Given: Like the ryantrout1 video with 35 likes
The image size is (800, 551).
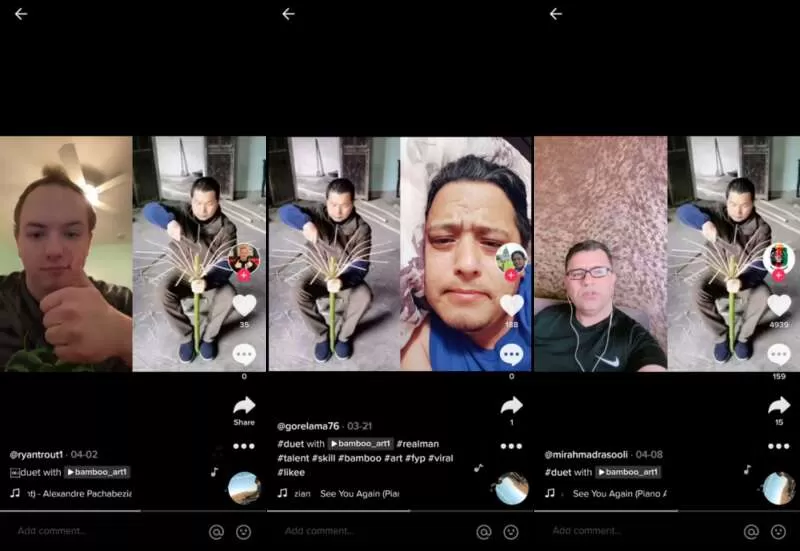Looking at the screenshot, I should pos(244,305).
